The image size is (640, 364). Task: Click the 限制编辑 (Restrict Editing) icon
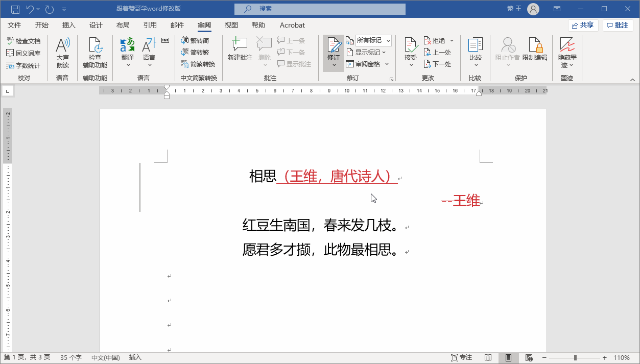tap(535, 51)
